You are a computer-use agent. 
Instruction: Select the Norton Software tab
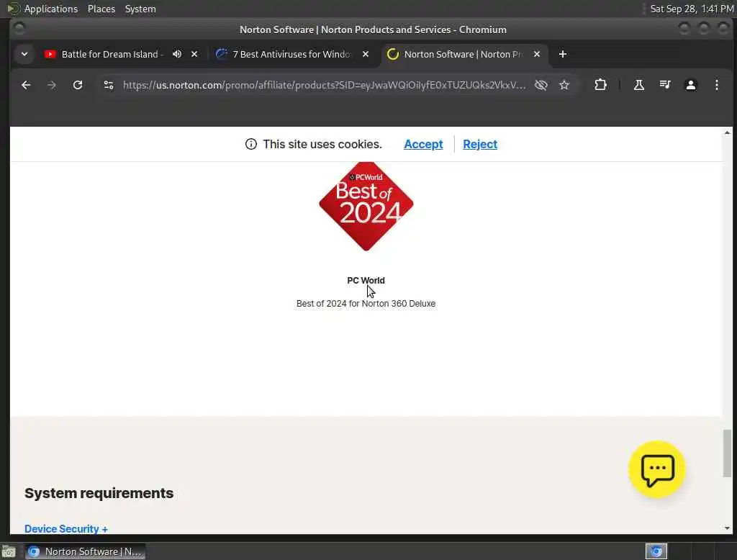463,54
